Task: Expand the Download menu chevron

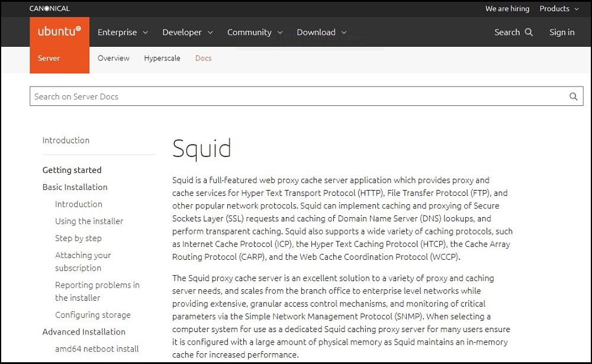Action: (x=344, y=33)
